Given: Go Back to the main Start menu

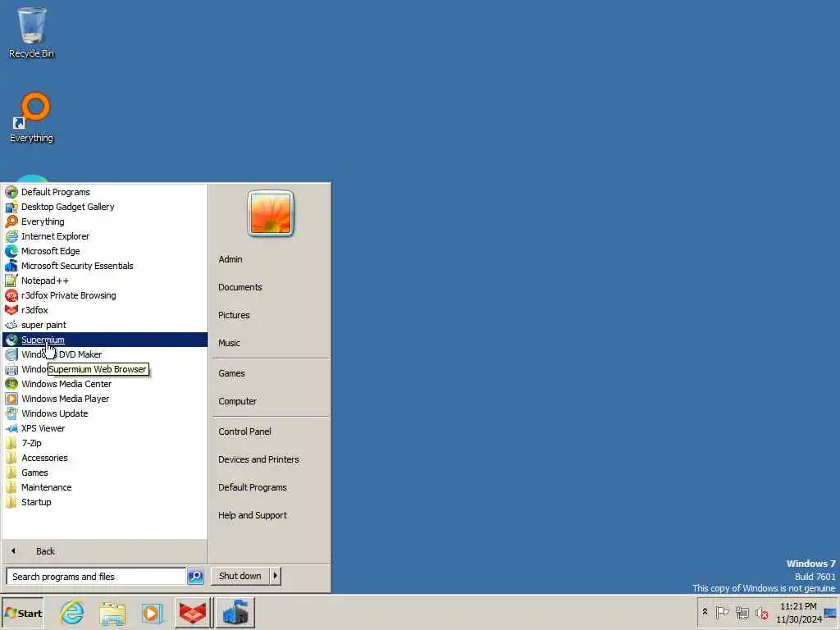Looking at the screenshot, I should pos(104,551).
